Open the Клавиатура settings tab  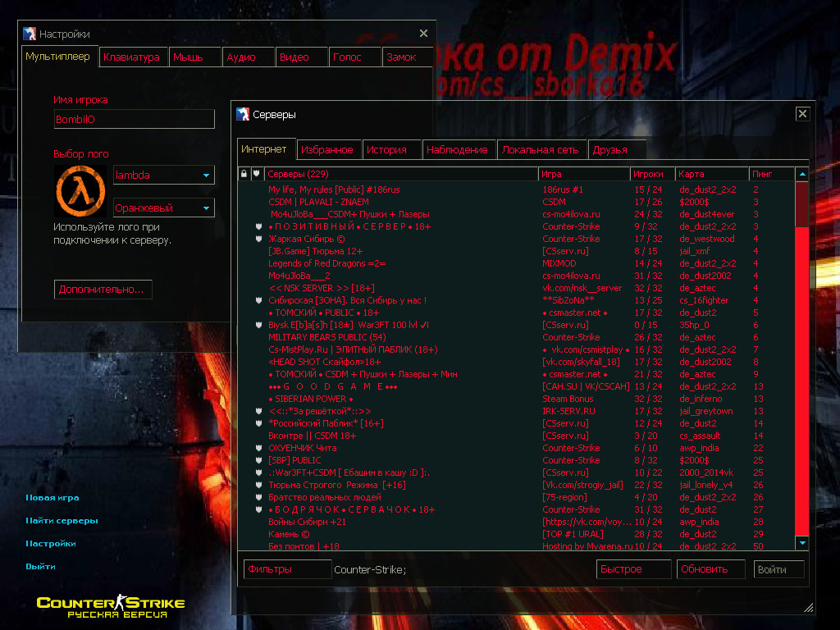pyautogui.click(x=133, y=57)
